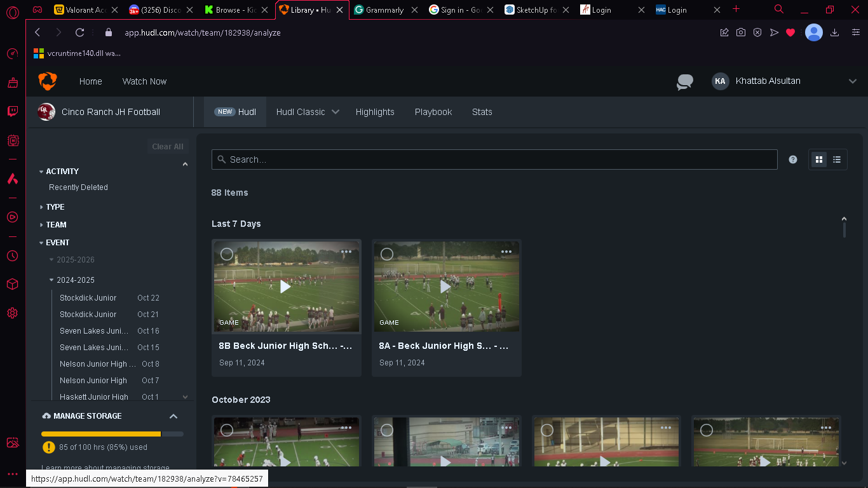This screenshot has height=488, width=868.
Task: Open History clock icon in sidebar
Action: point(13,255)
